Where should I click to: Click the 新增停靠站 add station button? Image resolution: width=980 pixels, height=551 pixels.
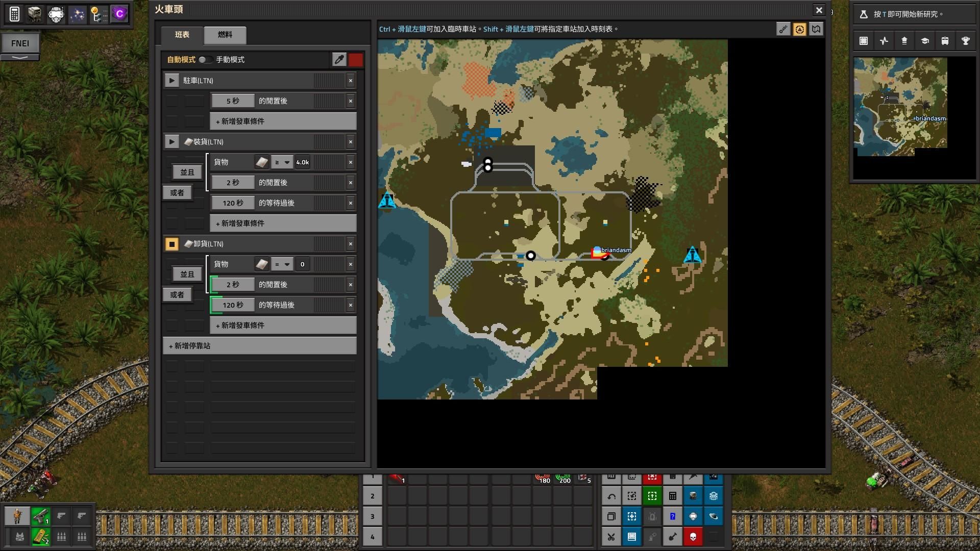pyautogui.click(x=259, y=346)
